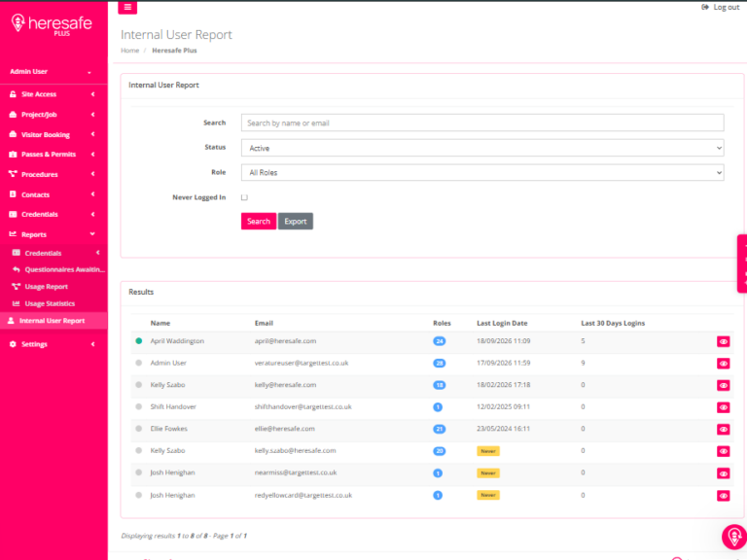Image resolution: width=747 pixels, height=560 pixels.
Task: Open the Admin User account dropdown
Action: [51, 71]
